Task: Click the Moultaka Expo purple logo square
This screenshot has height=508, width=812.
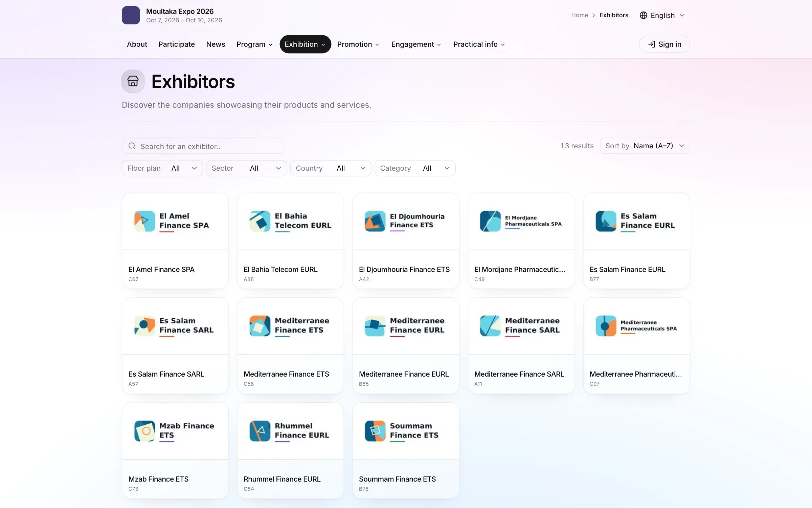Action: click(x=131, y=15)
